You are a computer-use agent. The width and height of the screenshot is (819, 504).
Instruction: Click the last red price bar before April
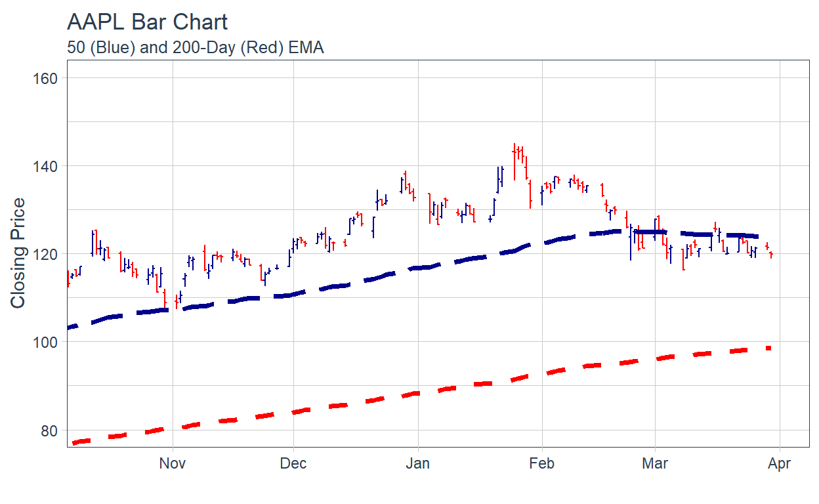coord(771,254)
